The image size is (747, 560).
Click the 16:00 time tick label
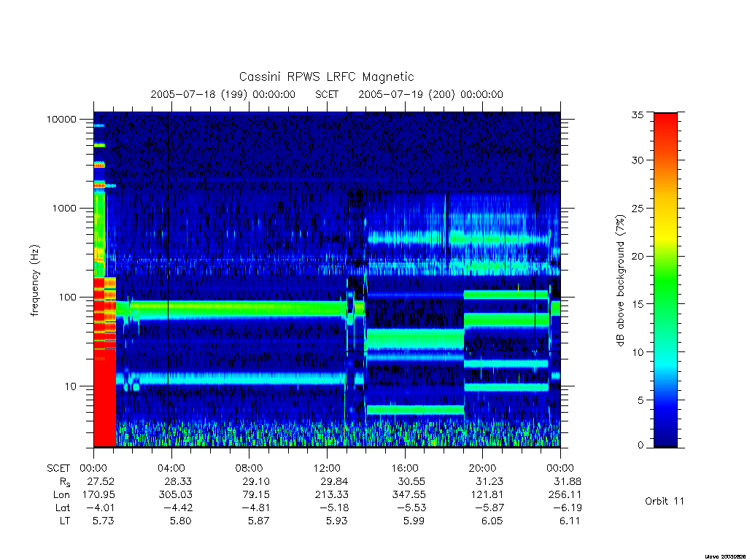[405, 468]
